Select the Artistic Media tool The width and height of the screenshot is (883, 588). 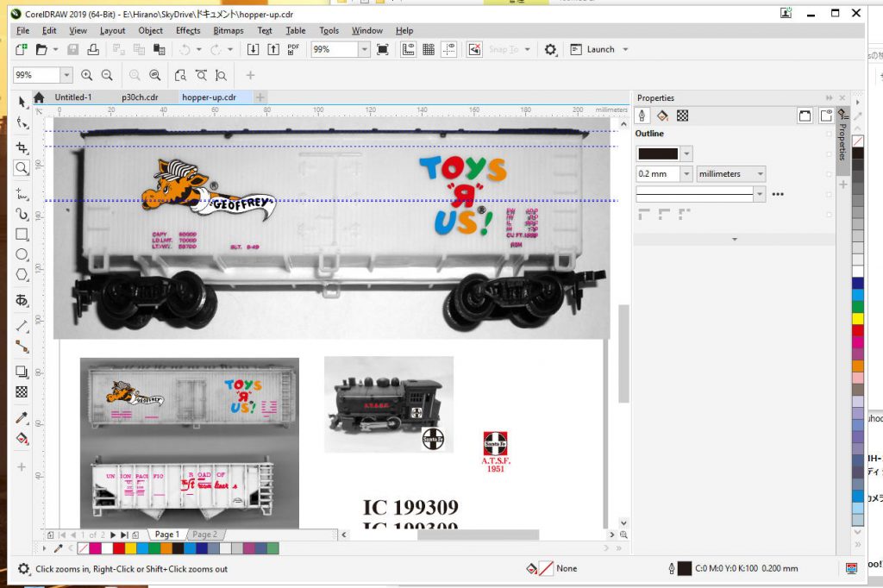tap(22, 214)
